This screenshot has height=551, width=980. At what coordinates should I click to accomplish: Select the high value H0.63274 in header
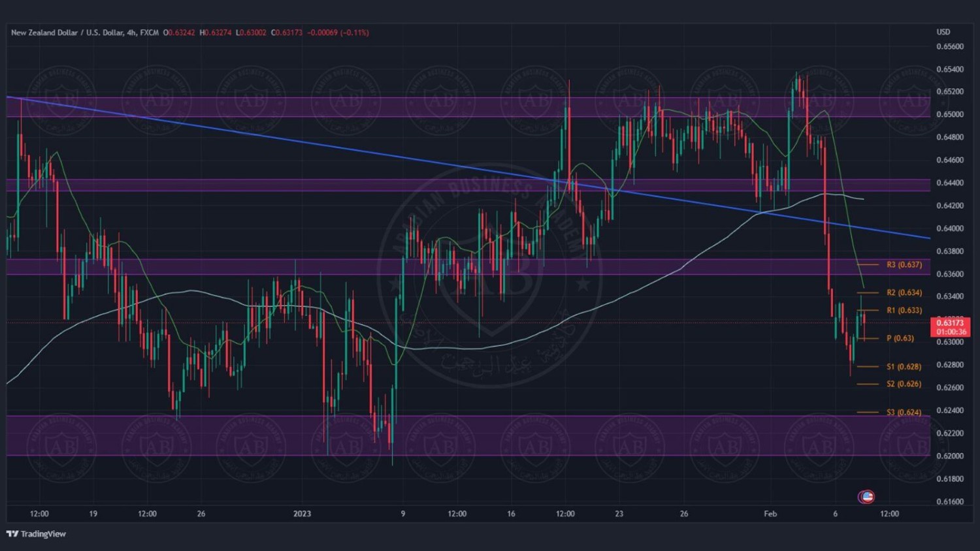click(x=216, y=33)
